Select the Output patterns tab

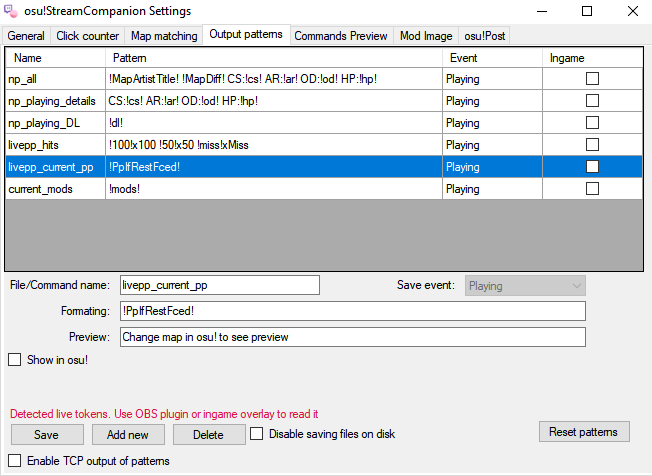point(246,34)
